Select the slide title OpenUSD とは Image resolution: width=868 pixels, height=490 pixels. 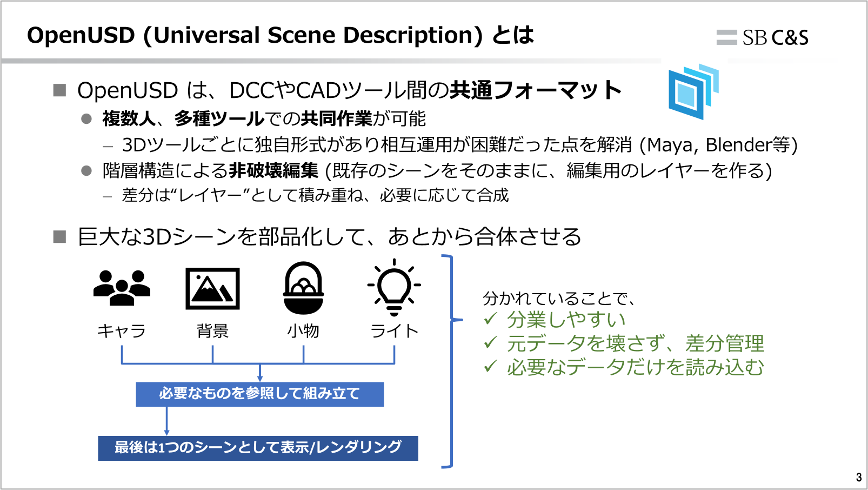coord(280,35)
